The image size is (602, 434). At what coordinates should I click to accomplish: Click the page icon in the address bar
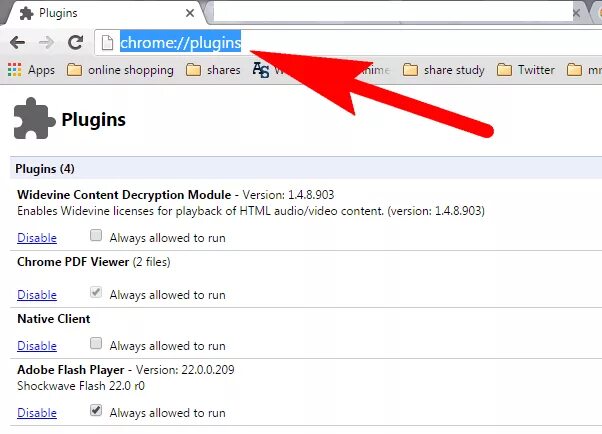click(108, 43)
